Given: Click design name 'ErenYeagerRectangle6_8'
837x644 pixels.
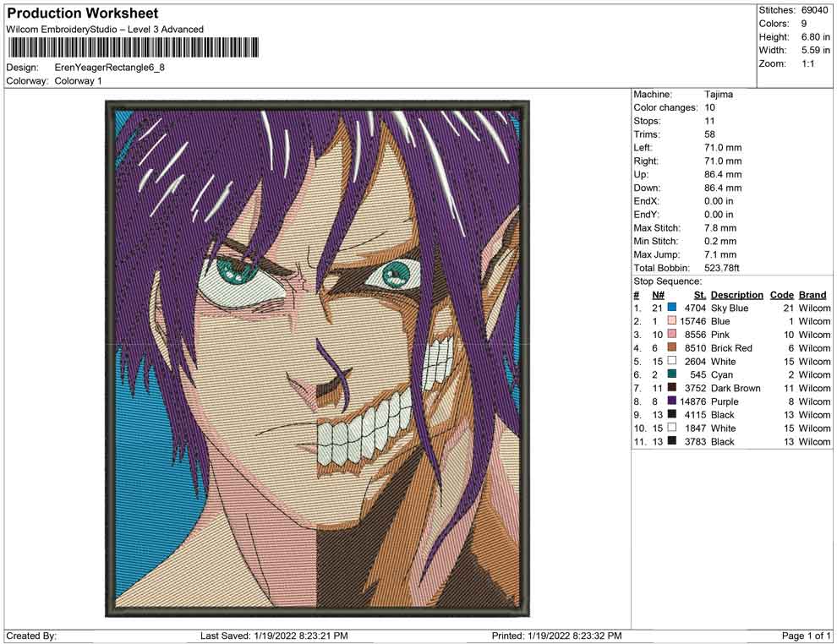Looking at the screenshot, I should pos(109,68).
